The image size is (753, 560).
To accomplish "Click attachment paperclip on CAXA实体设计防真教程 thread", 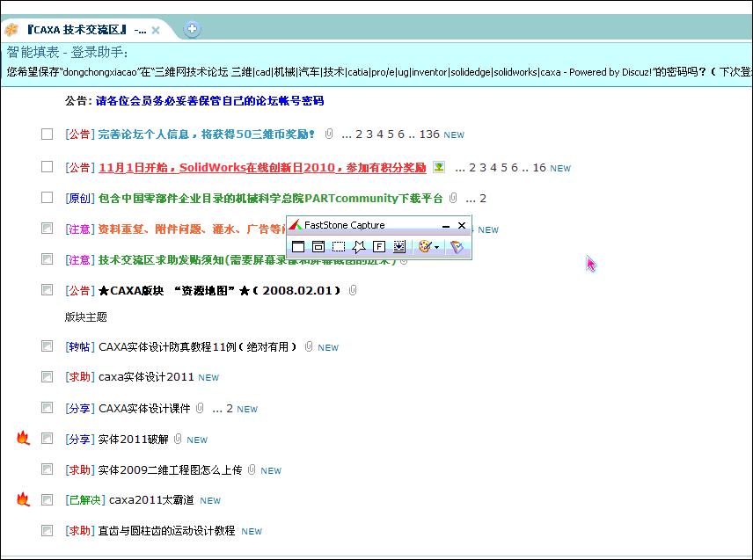I will 309,346.
